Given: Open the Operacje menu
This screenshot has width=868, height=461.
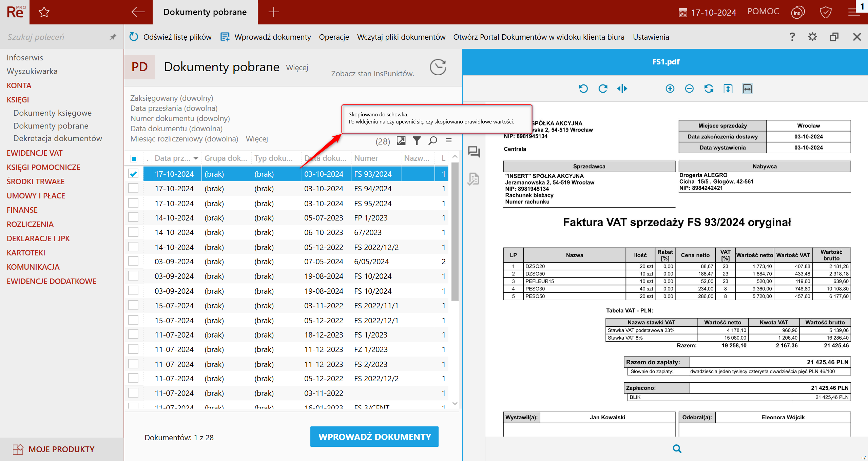Looking at the screenshot, I should point(333,37).
